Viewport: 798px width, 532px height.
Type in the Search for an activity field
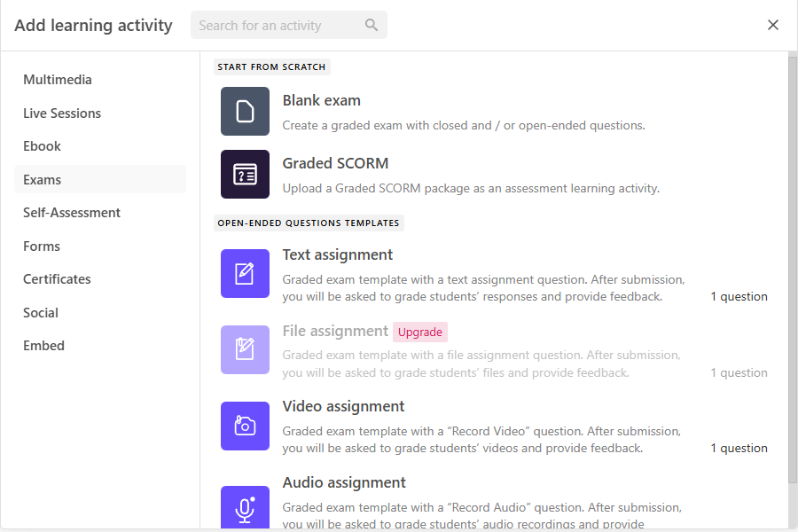click(x=275, y=26)
